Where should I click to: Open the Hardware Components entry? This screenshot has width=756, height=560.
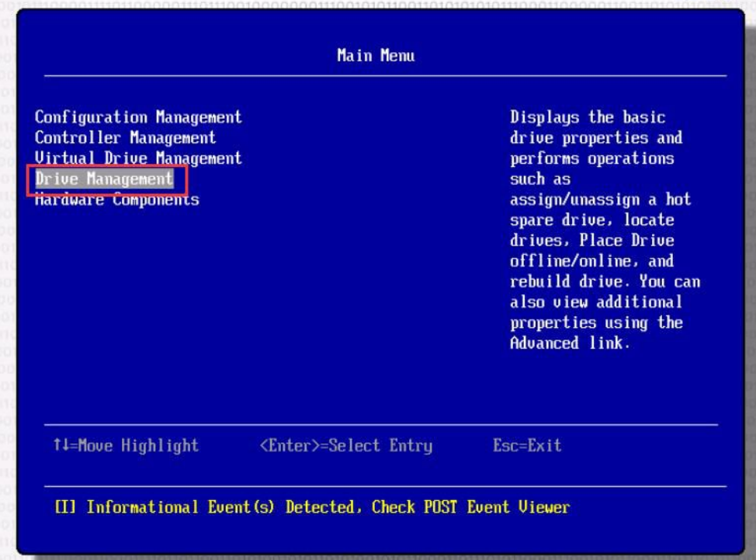click(x=116, y=200)
